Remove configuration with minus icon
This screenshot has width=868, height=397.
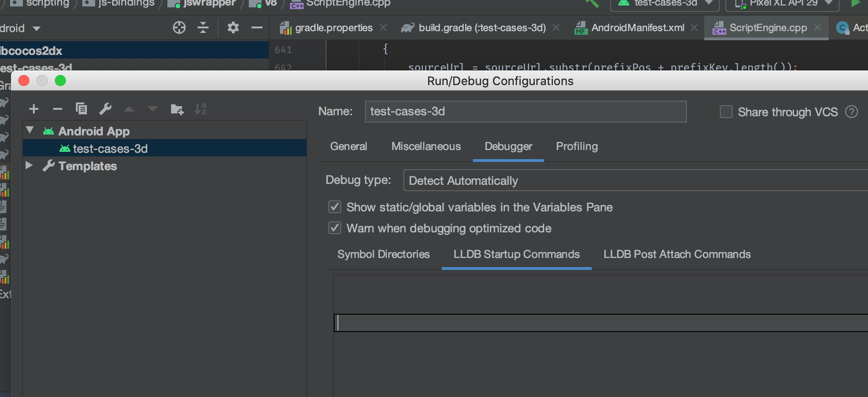(57, 109)
